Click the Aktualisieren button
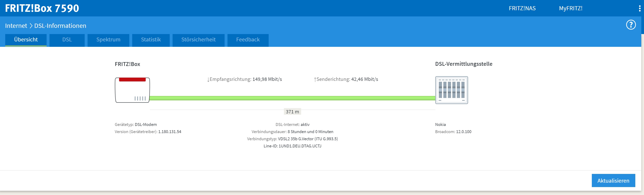Image resolution: width=644 pixels, height=195 pixels. [x=613, y=180]
